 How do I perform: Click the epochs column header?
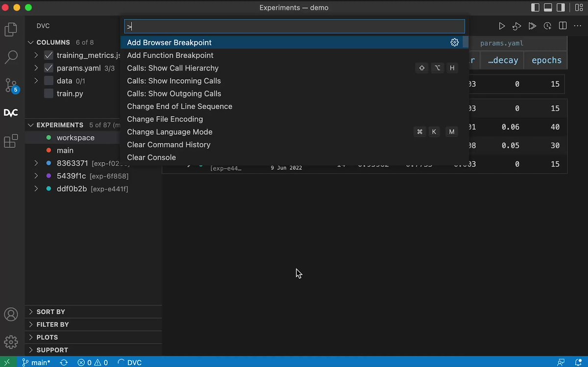tap(546, 60)
